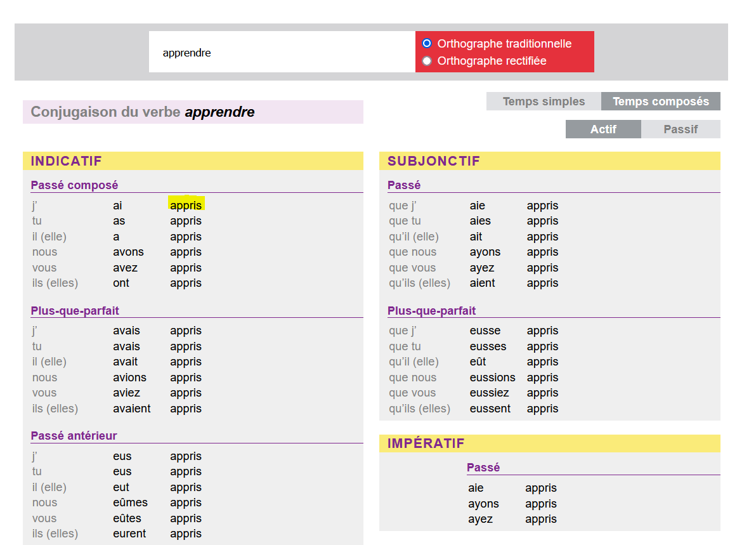Click the auxiliary "eut" in Passé antérieur
This screenshot has height=545, width=756.
(x=121, y=487)
